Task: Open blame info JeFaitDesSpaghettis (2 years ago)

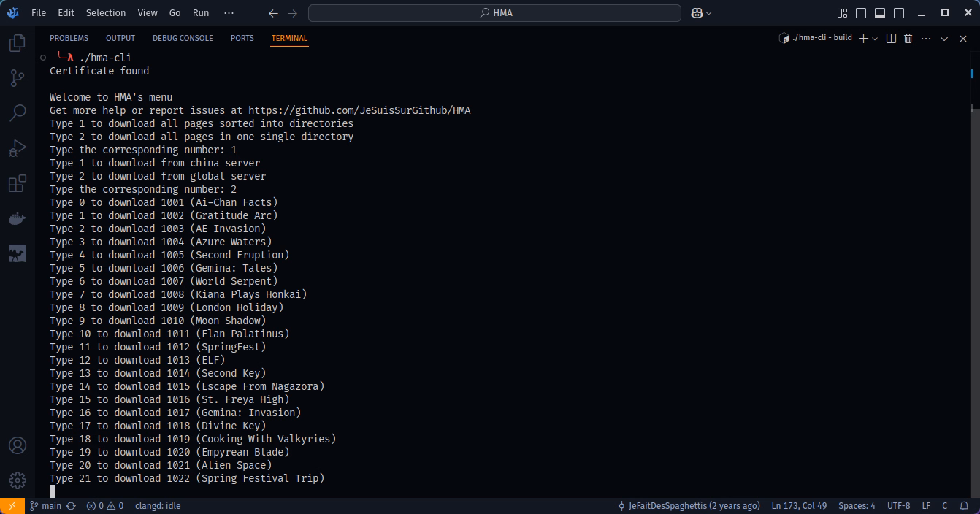Action: tap(689, 505)
